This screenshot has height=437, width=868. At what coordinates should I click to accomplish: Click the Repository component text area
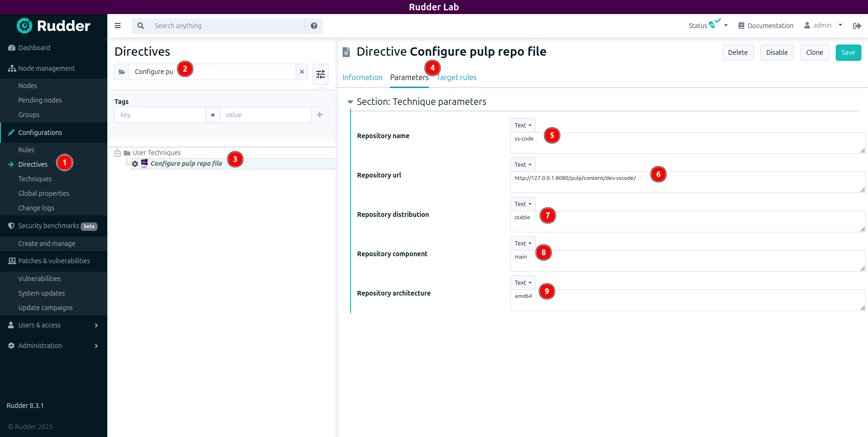[688, 261]
